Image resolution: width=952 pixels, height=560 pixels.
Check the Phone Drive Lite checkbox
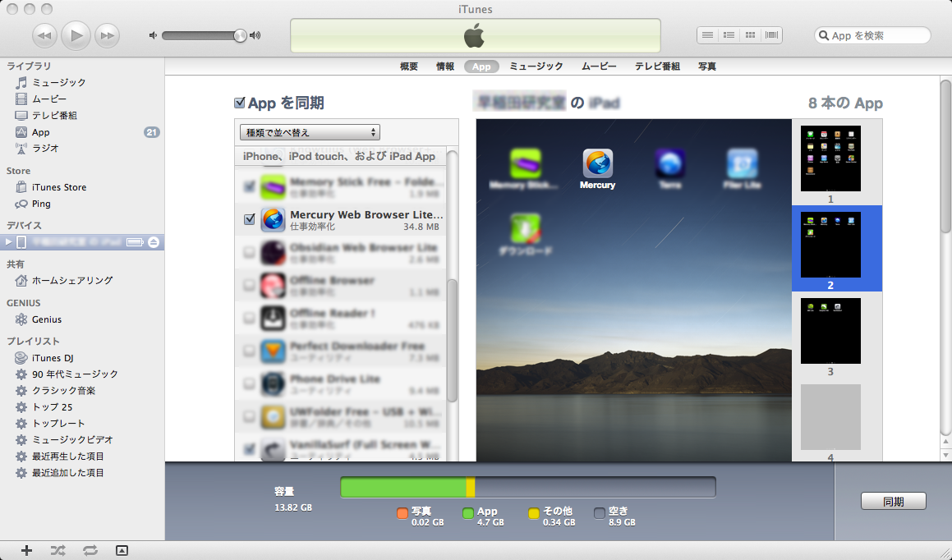click(249, 383)
